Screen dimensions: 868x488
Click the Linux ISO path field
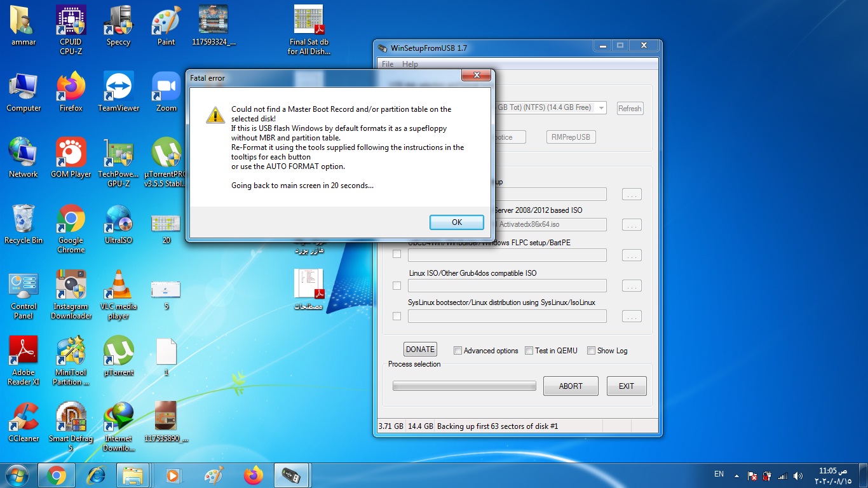(507, 286)
